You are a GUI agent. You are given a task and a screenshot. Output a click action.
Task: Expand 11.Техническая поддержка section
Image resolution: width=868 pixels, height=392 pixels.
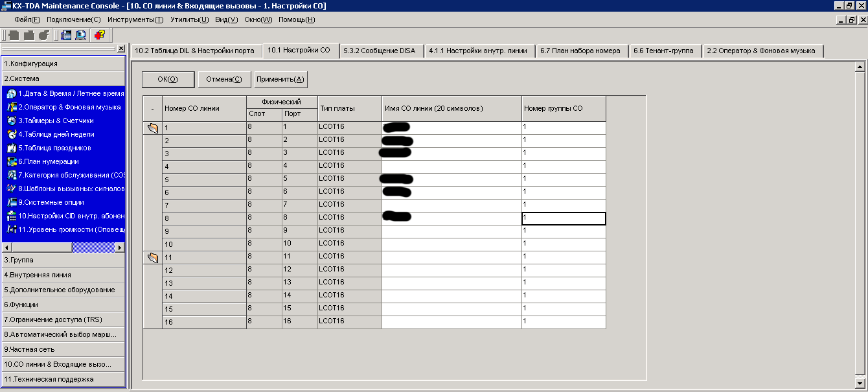pyautogui.click(x=63, y=379)
